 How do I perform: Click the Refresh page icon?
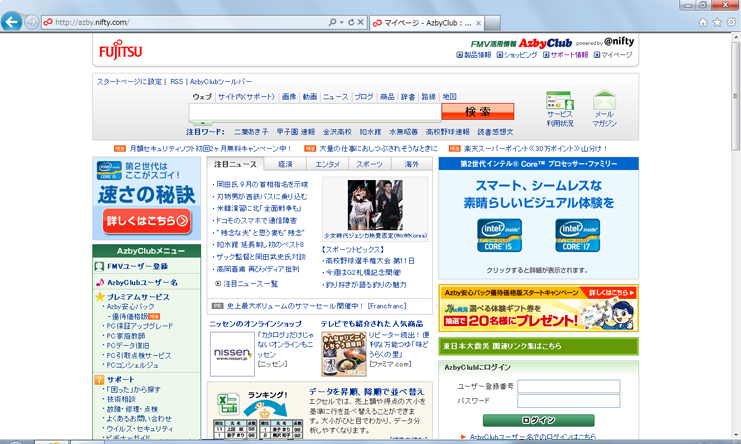pos(351,22)
